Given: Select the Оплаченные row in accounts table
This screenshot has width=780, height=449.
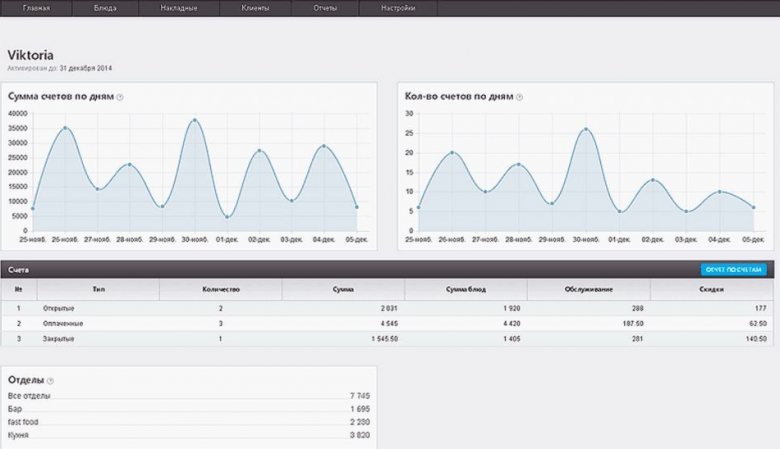Looking at the screenshot, I should [387, 324].
